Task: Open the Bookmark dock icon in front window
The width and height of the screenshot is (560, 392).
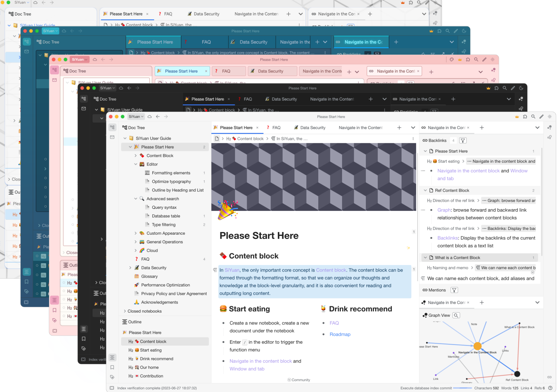Action: pos(112,367)
